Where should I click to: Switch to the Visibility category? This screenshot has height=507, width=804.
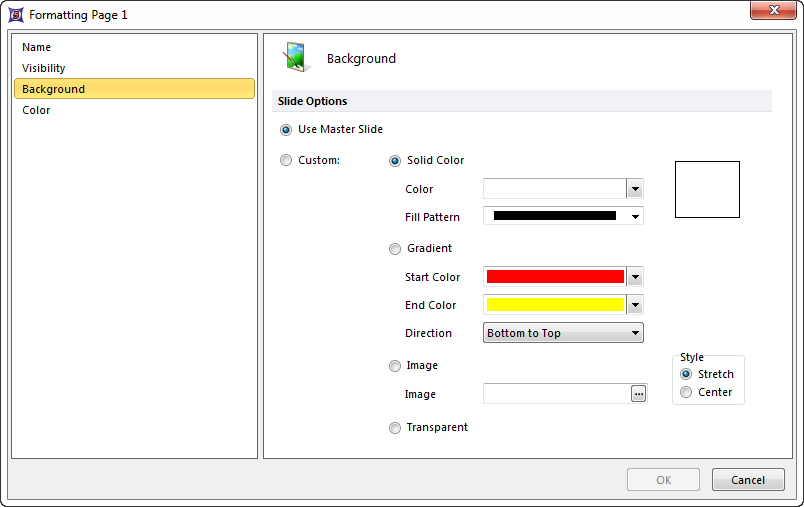(44, 68)
